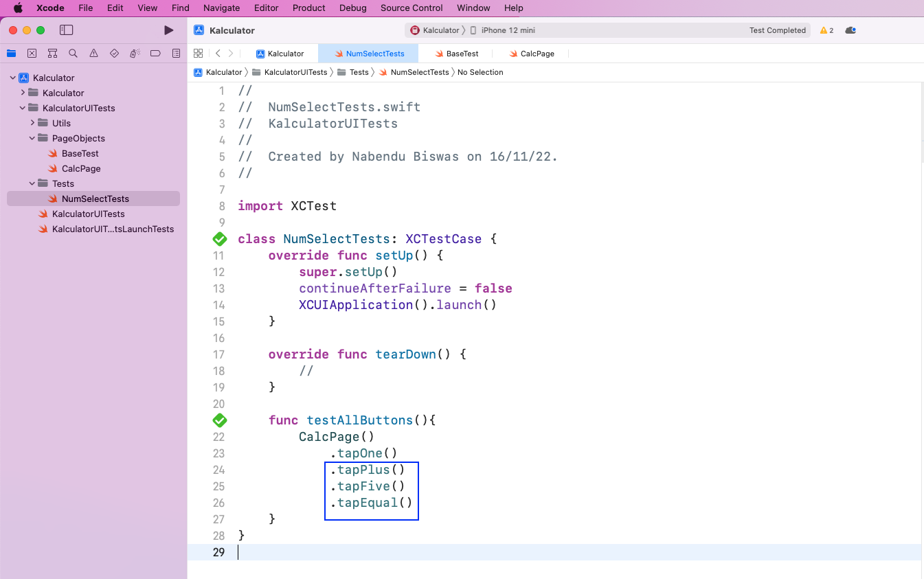
Task: Click NumSelectTests in the jump bar
Action: 414,72
